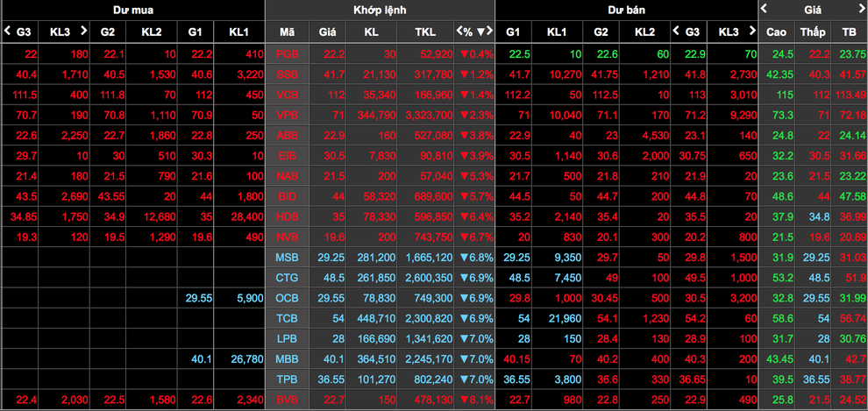Click OCB bid volume 5,900
The height and width of the screenshot is (411, 868).
tap(249, 298)
